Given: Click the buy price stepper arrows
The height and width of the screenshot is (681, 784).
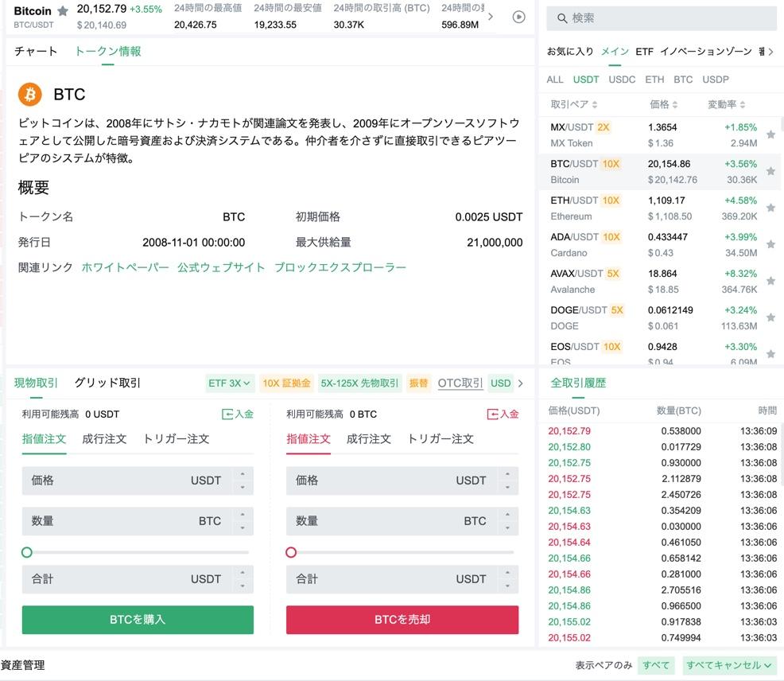Looking at the screenshot, I should coord(243,481).
